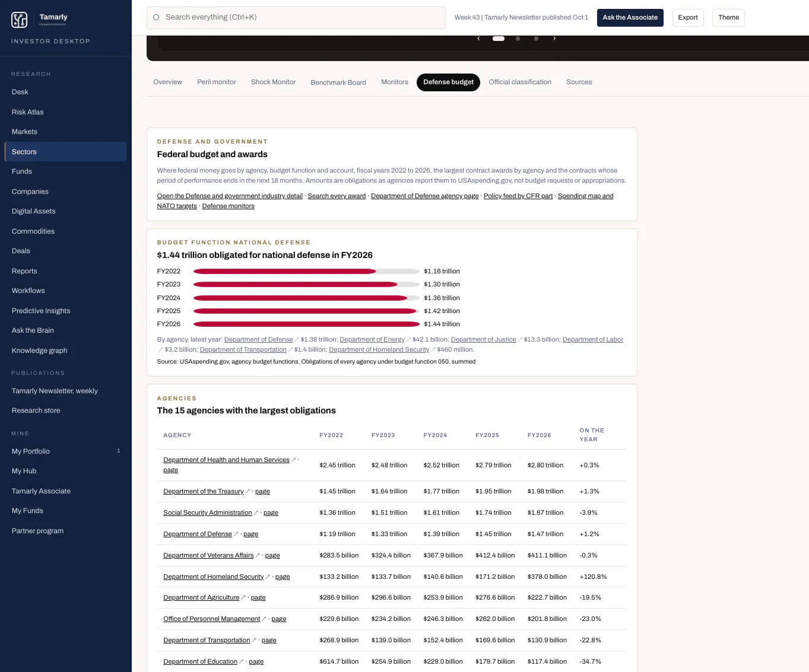Screen dimensions: 809x672
Task: Open the Theme button
Action: (x=728, y=18)
